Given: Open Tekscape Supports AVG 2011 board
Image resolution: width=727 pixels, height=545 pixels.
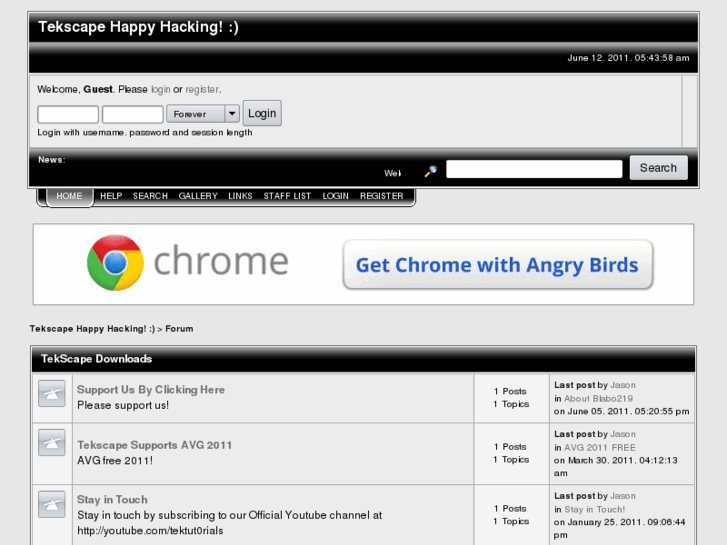Looking at the screenshot, I should point(154,445).
